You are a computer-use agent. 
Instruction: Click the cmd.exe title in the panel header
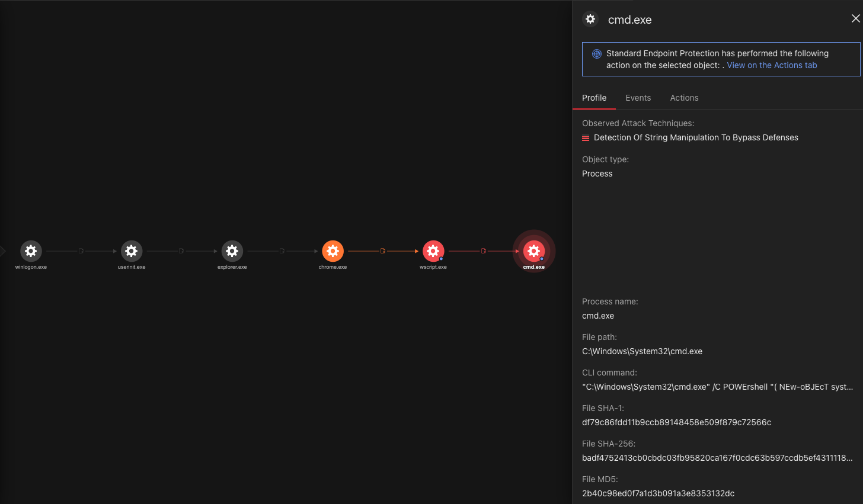tap(629, 20)
